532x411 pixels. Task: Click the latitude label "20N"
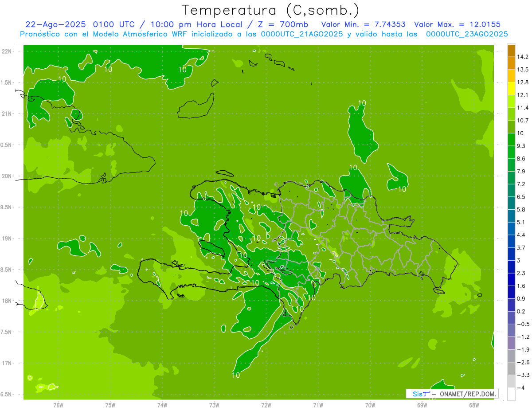coord(7,176)
